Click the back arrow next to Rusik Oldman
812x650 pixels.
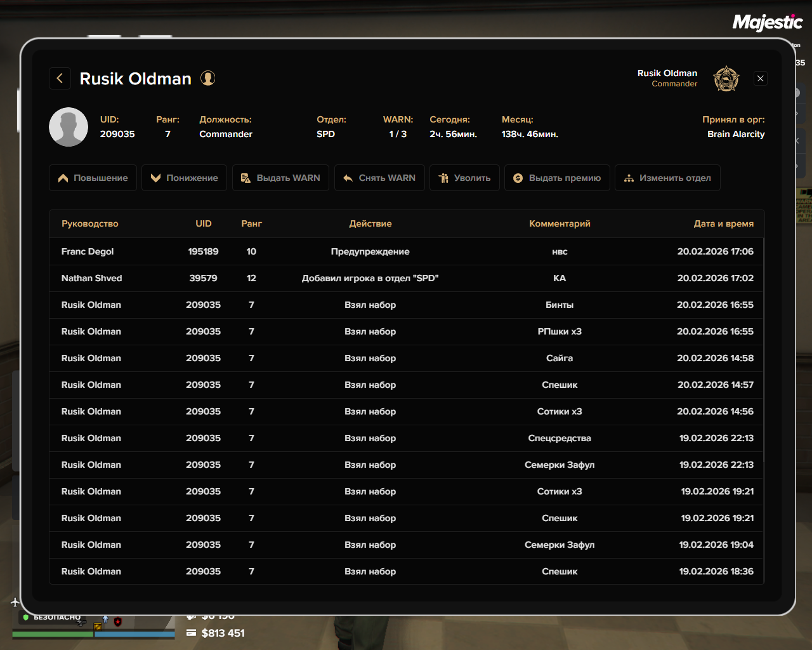60,78
